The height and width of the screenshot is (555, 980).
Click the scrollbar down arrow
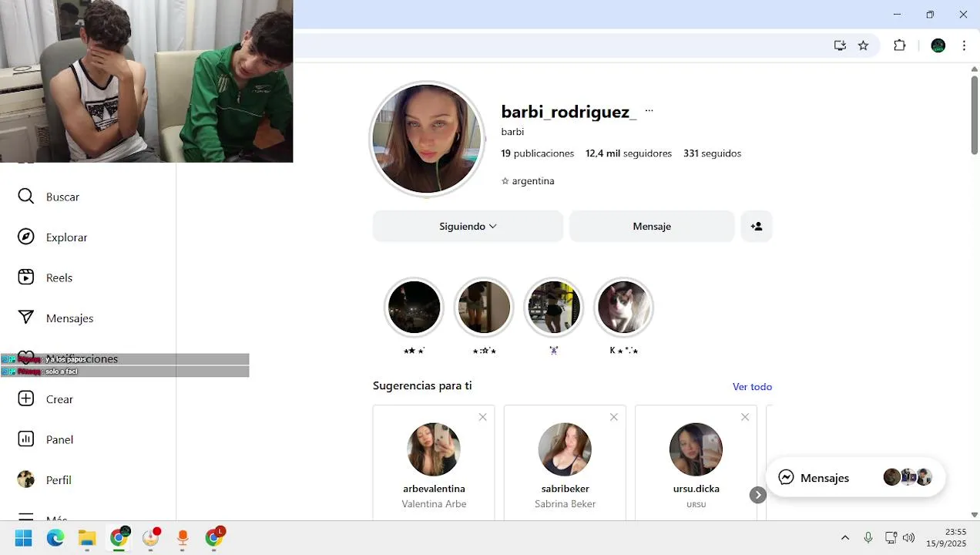pos(974,514)
